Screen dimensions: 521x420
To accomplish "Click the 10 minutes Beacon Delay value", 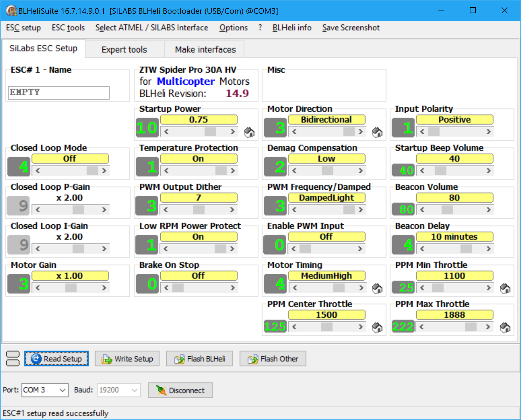I will (454, 237).
